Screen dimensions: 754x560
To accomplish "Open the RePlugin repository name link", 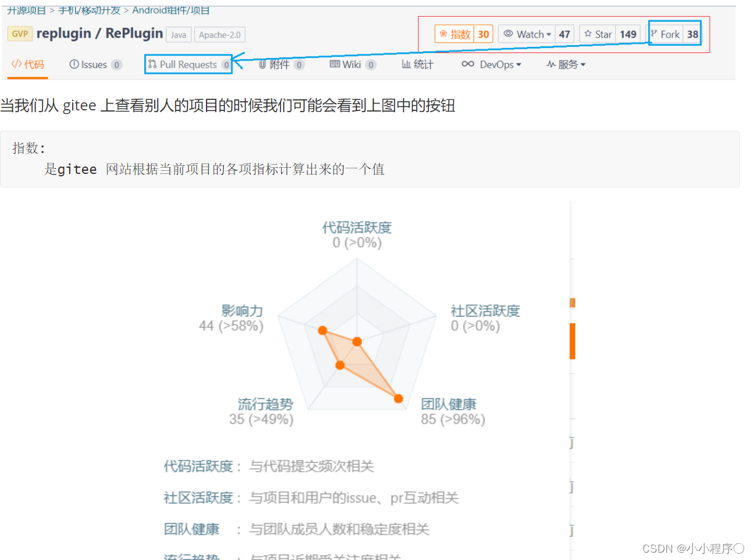I will tap(134, 33).
